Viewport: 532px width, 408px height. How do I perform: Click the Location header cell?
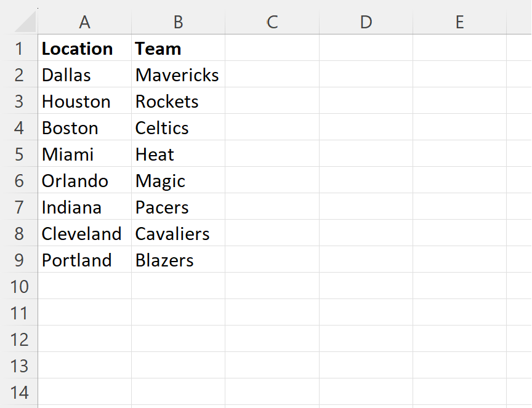click(85, 48)
